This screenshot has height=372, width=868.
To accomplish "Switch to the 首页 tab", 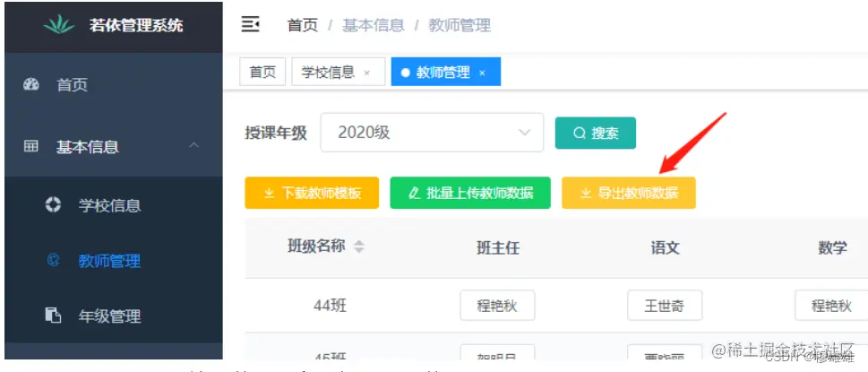I will (x=262, y=72).
